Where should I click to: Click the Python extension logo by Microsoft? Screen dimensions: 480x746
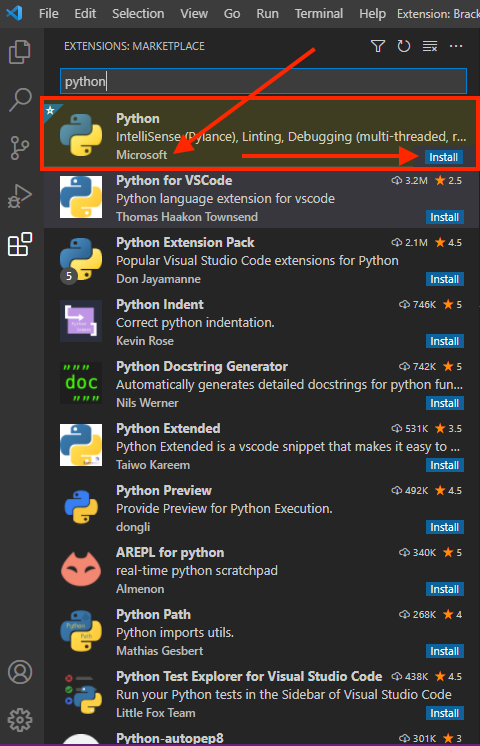81,135
